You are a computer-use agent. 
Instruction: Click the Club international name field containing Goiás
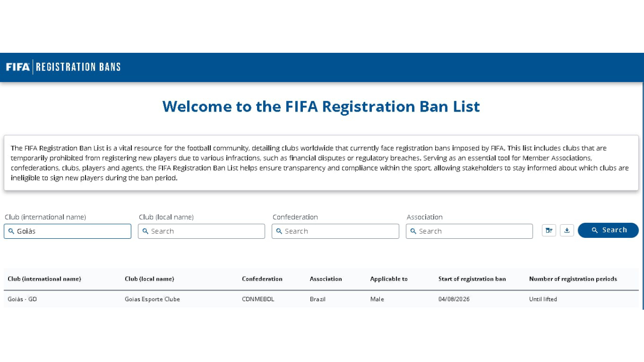pos(67,231)
